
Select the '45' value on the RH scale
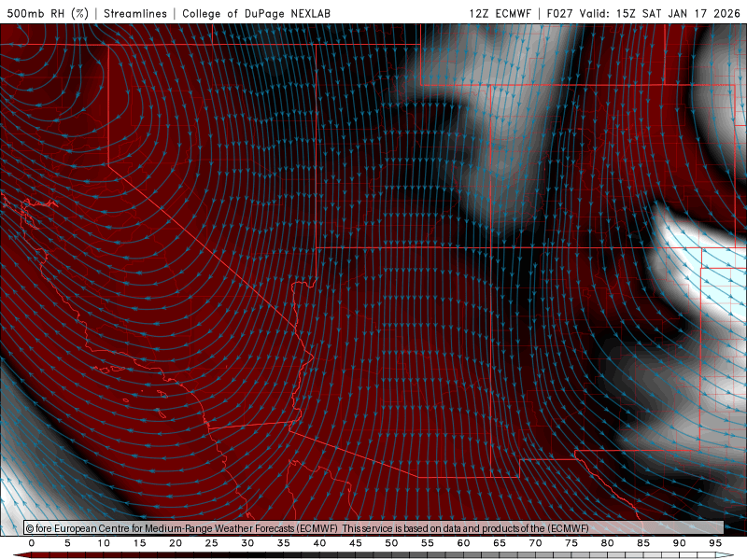(x=356, y=543)
